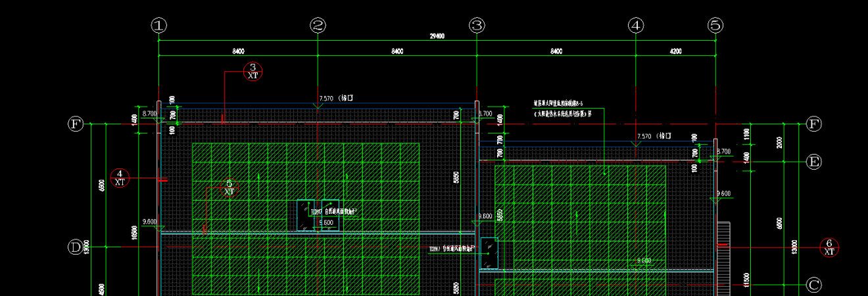Click left-side axis bubble F

pos(76,124)
